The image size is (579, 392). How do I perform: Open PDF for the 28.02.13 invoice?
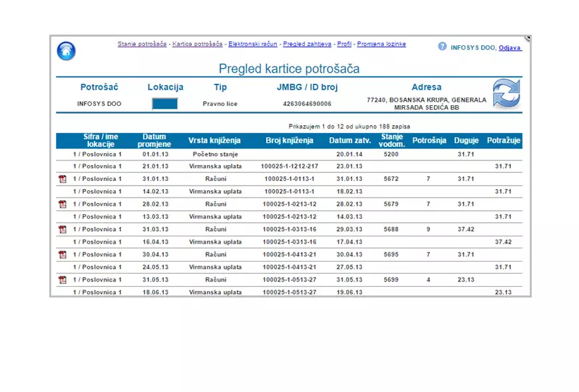click(x=63, y=204)
